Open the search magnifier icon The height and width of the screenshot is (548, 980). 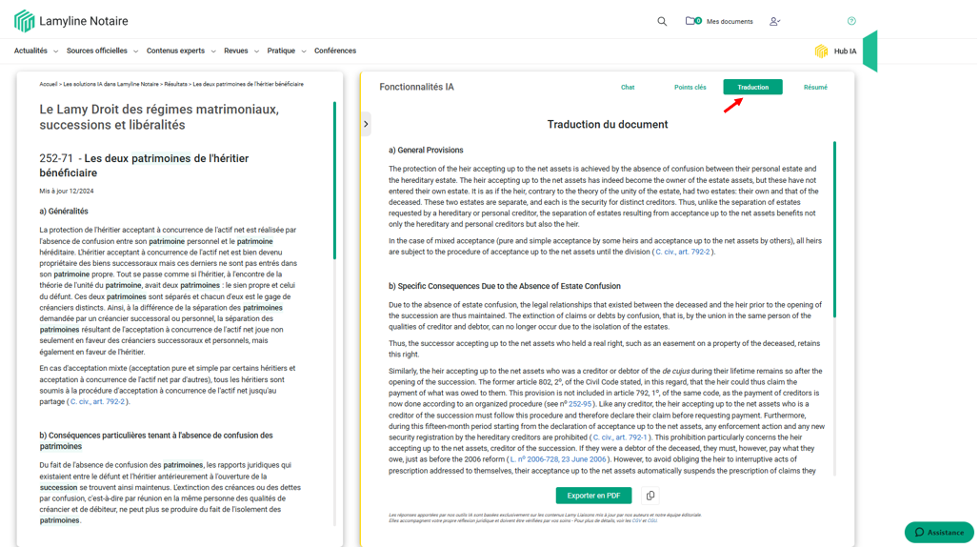point(662,21)
